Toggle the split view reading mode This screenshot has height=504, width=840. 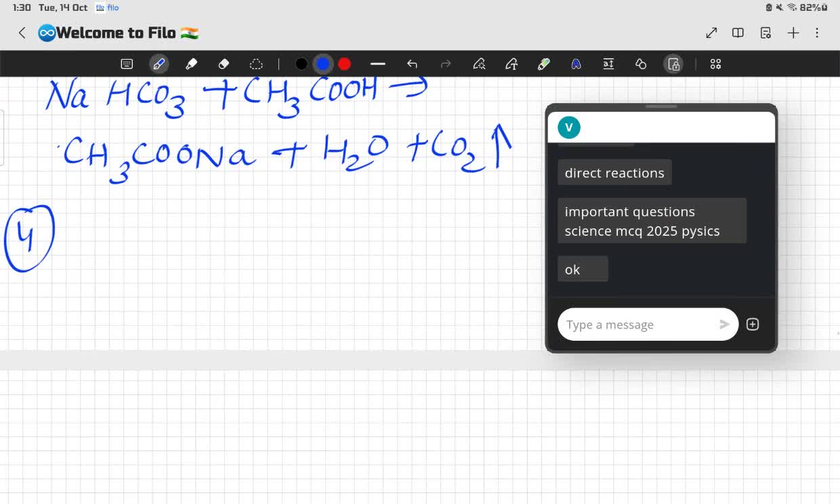738,33
